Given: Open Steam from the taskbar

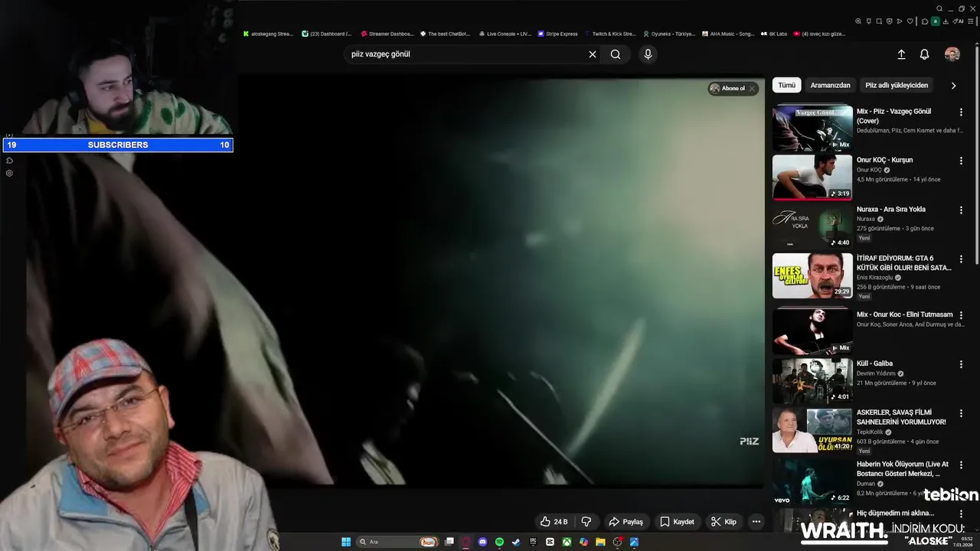Looking at the screenshot, I should [x=516, y=542].
